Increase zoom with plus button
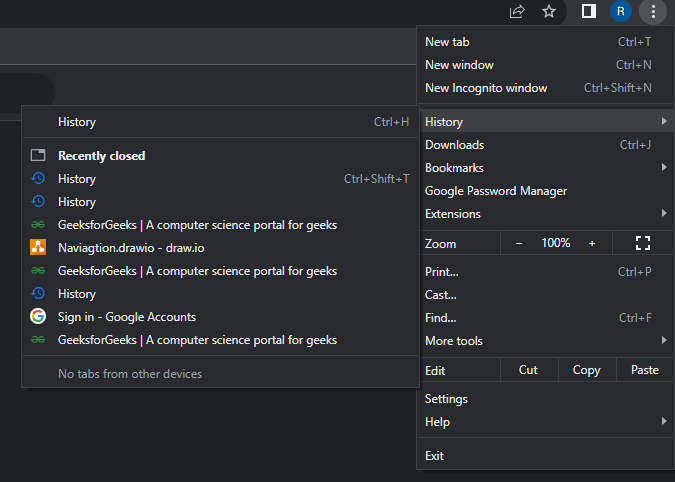 coord(592,243)
